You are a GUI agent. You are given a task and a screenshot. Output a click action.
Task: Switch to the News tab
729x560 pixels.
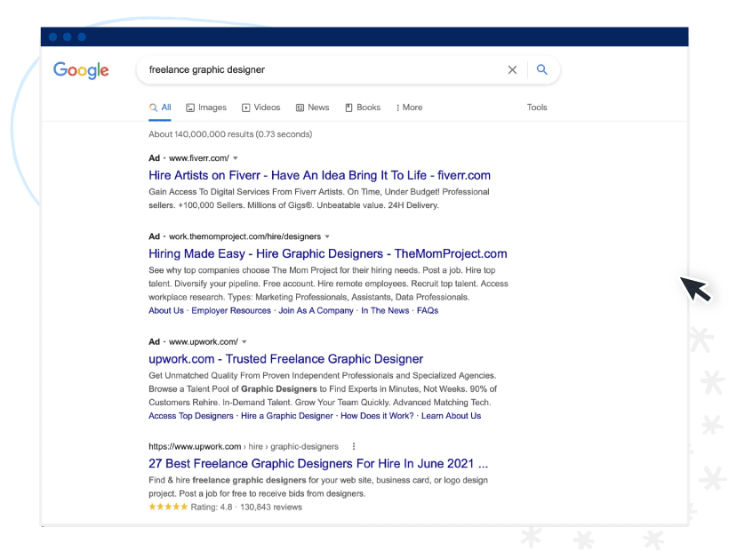[312, 108]
